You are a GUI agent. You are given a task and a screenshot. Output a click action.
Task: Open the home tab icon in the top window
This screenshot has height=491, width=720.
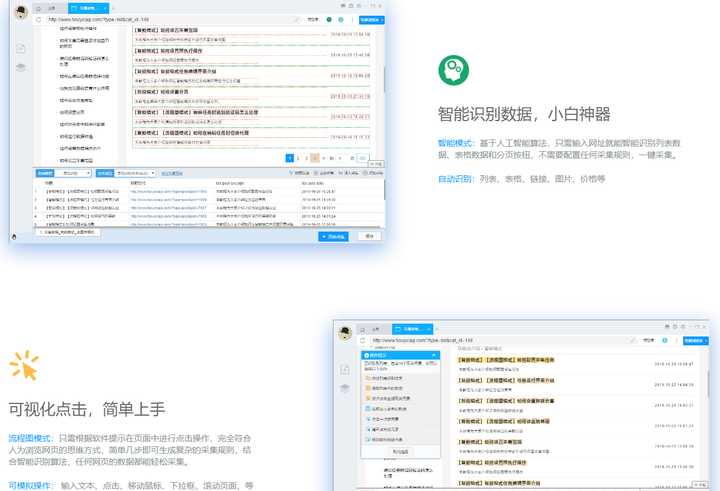coord(39,8)
